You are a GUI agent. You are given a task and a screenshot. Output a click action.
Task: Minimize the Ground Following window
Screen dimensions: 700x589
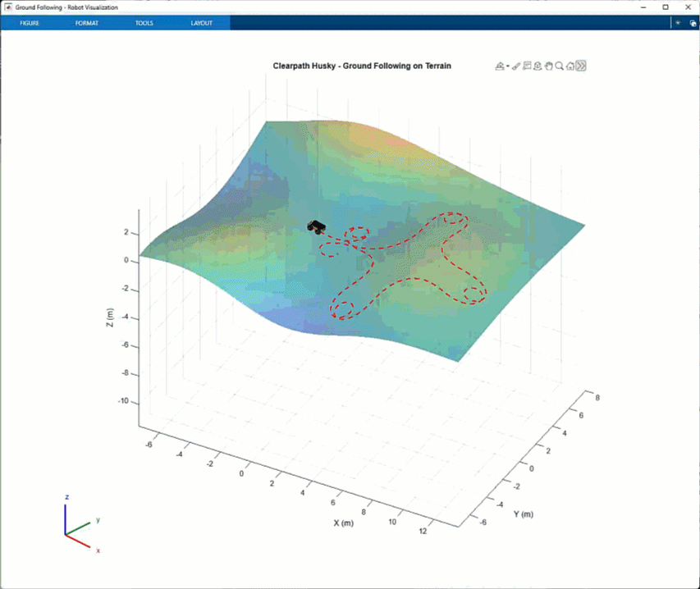click(643, 7)
